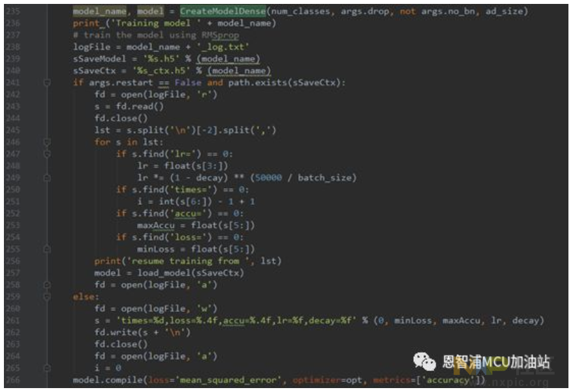Collapse the 'if args.restart' block at line 241

(x=47, y=83)
